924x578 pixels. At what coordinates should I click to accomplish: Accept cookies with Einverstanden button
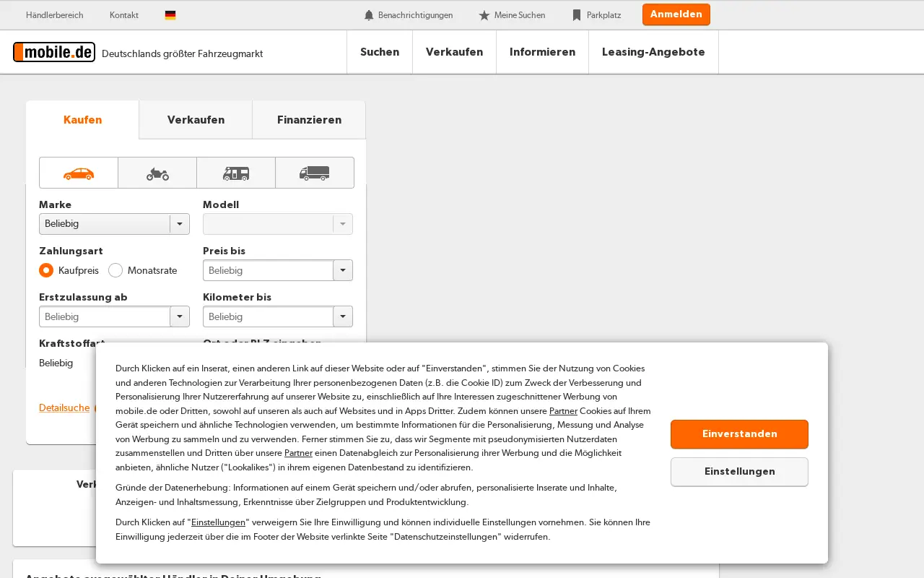click(x=739, y=434)
